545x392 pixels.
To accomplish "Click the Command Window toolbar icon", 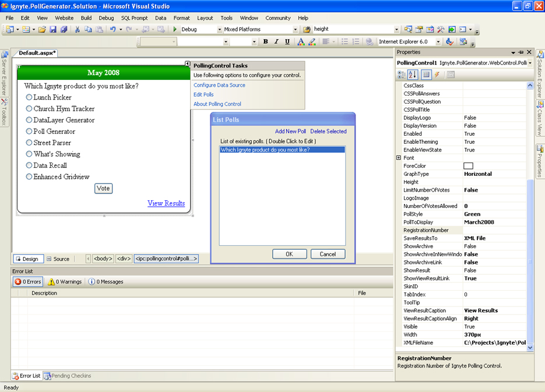I will tap(463, 29).
